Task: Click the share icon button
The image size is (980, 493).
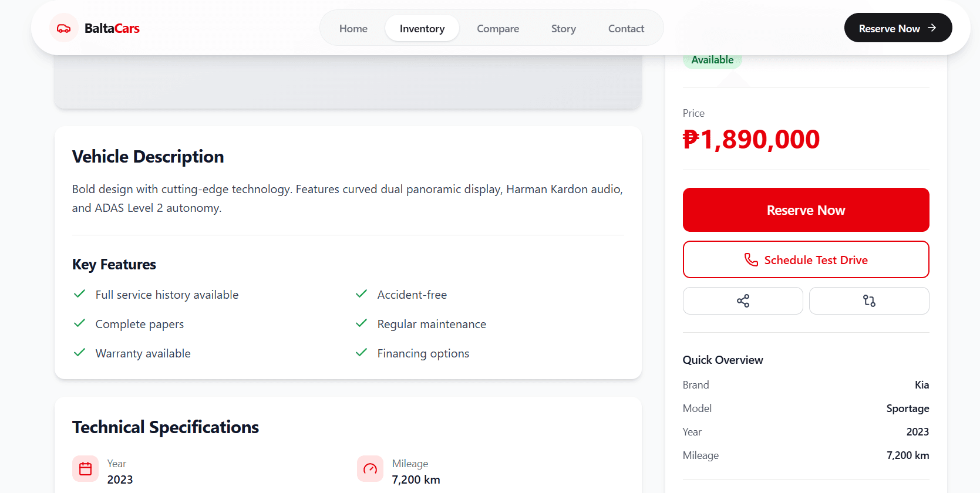Action: (743, 301)
